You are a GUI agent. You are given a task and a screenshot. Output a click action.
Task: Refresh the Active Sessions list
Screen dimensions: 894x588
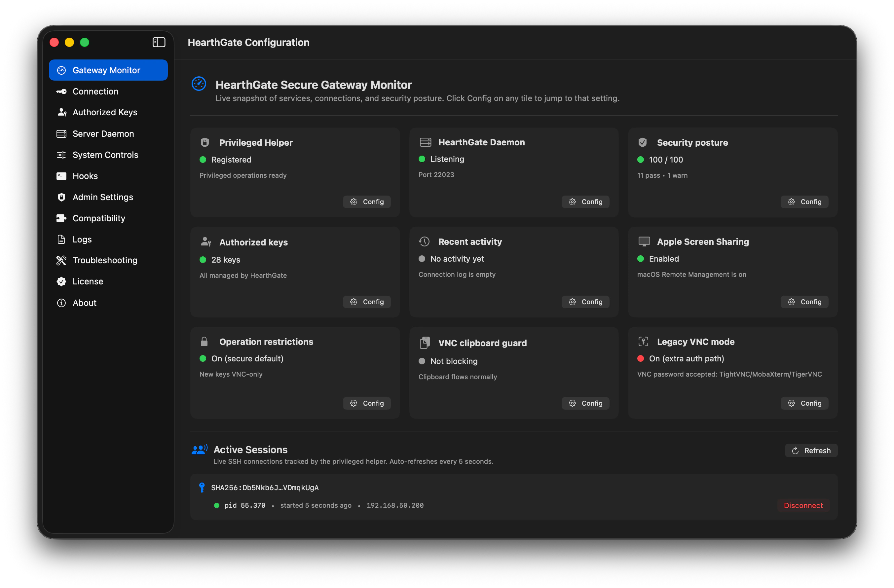click(811, 451)
